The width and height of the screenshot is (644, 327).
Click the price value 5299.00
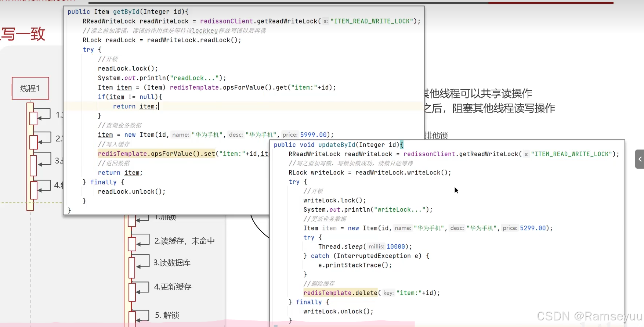pos(533,228)
